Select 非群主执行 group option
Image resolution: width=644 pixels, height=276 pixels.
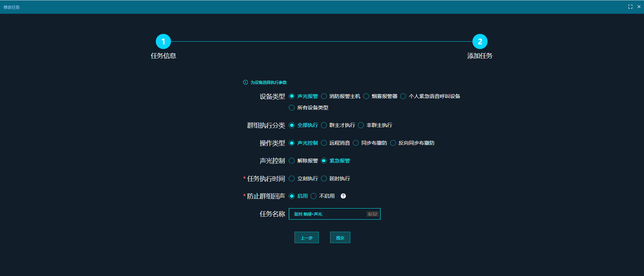361,125
